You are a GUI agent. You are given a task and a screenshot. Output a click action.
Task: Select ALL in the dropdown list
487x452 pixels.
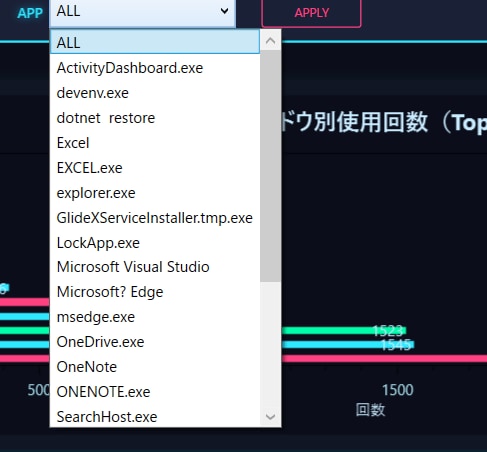155,42
